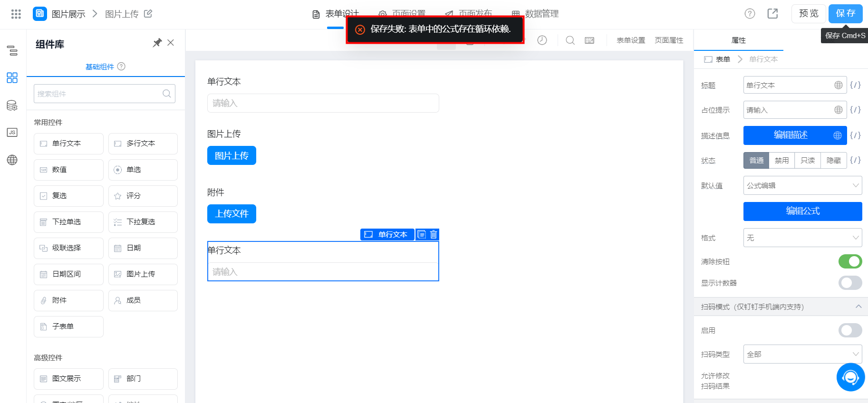The height and width of the screenshot is (403, 868).
Task: Click the 上传文件 button
Action: tap(231, 214)
